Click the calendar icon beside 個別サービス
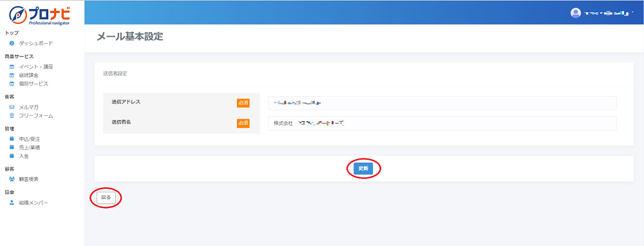644x246 pixels. [12, 84]
